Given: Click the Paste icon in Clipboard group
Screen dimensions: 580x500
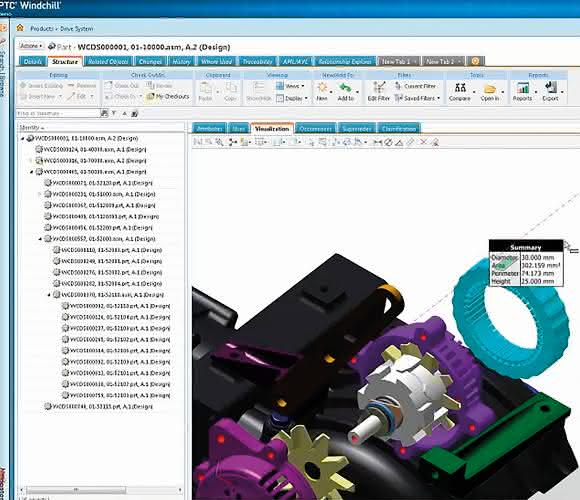Looking at the screenshot, I should tap(206, 88).
